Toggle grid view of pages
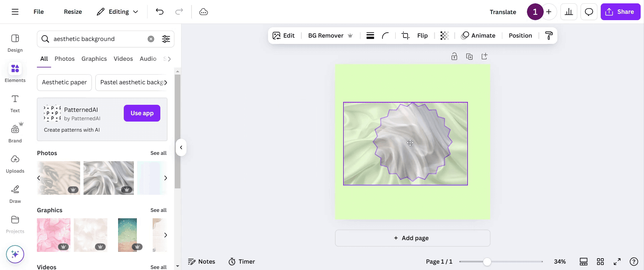Screen dimensions: 644x270 click(600, 262)
